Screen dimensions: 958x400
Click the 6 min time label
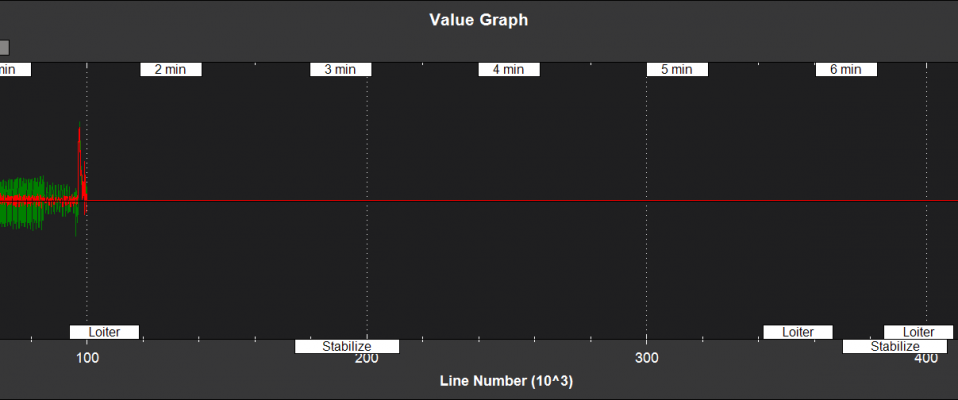(x=846, y=70)
